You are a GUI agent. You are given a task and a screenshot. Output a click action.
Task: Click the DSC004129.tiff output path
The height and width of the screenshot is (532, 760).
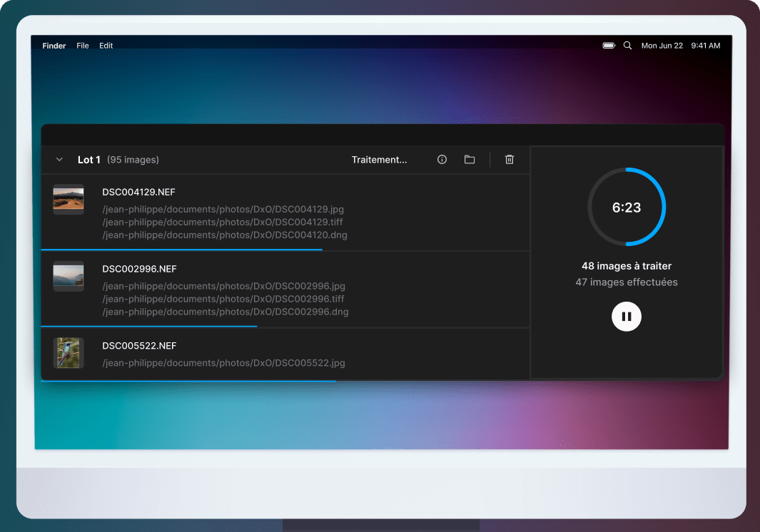click(223, 222)
